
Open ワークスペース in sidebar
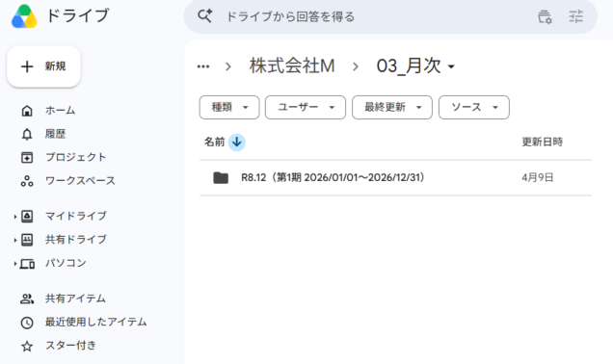point(80,181)
